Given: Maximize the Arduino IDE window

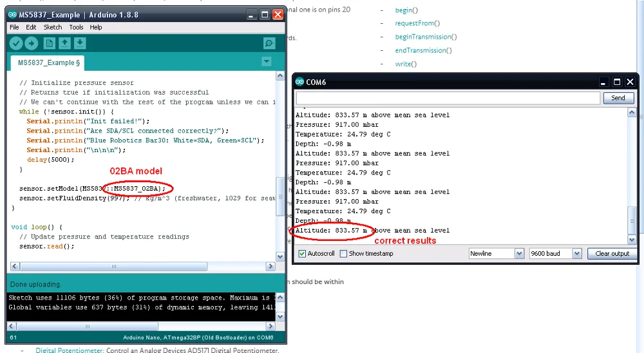Looking at the screenshot, I should [265, 15].
